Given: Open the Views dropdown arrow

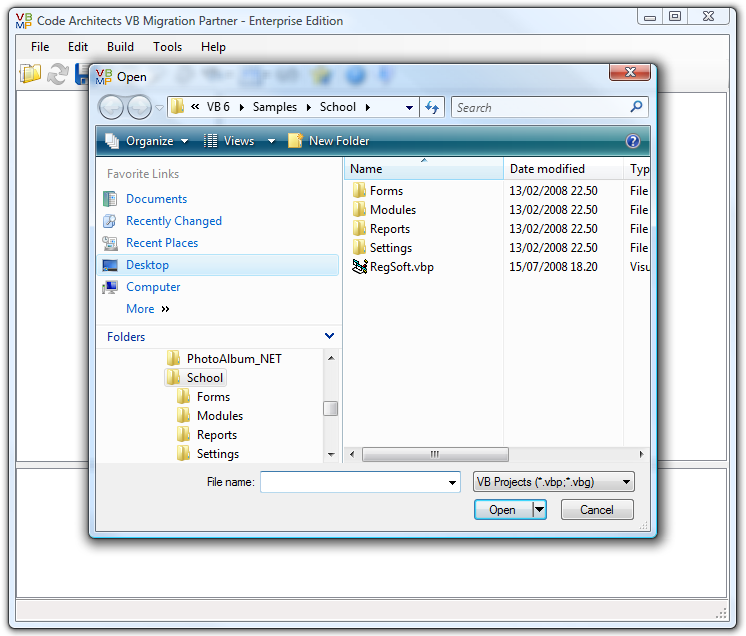Looking at the screenshot, I should (x=271, y=141).
